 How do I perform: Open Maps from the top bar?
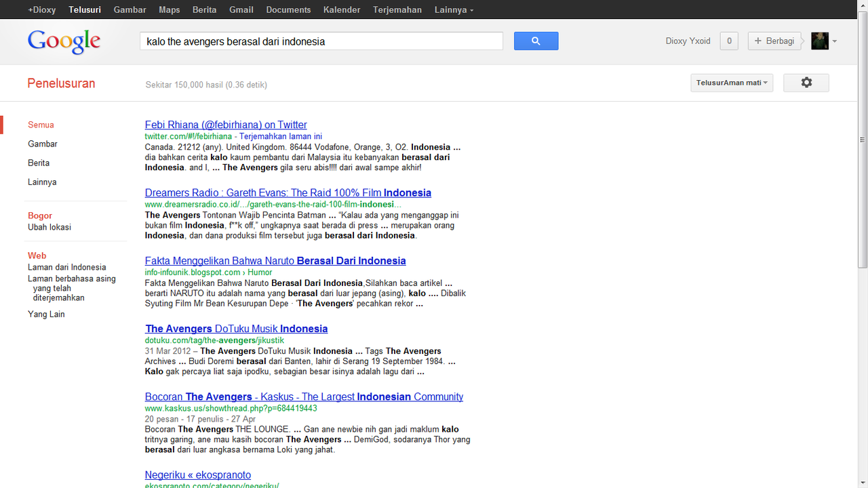[x=170, y=9]
